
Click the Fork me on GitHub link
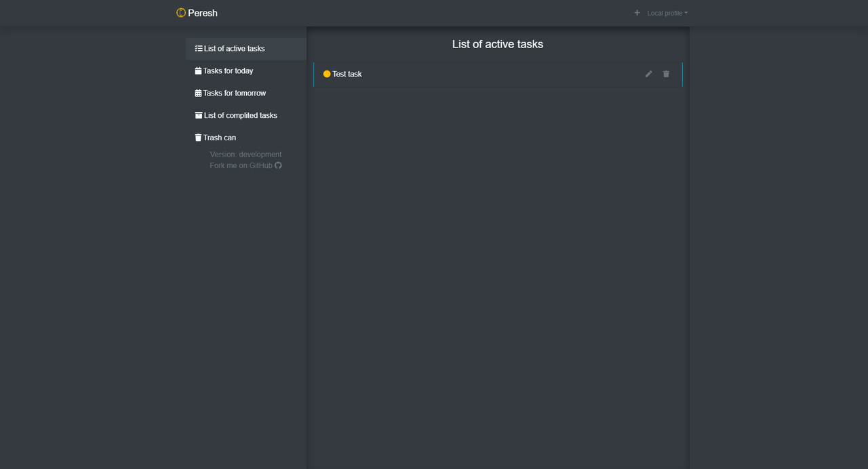coord(241,165)
